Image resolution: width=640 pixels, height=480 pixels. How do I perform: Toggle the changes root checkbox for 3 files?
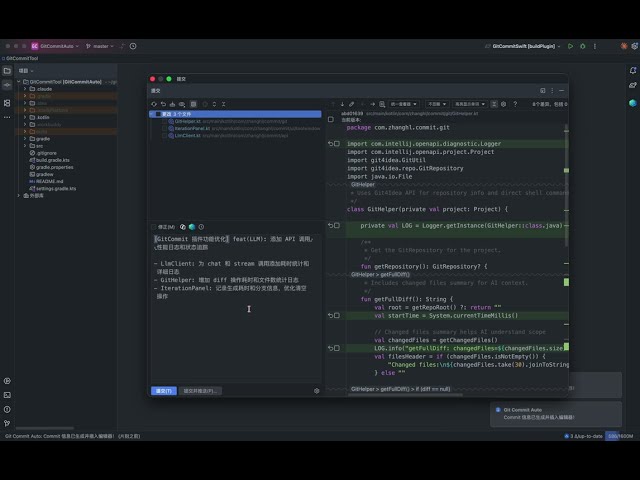coord(158,114)
